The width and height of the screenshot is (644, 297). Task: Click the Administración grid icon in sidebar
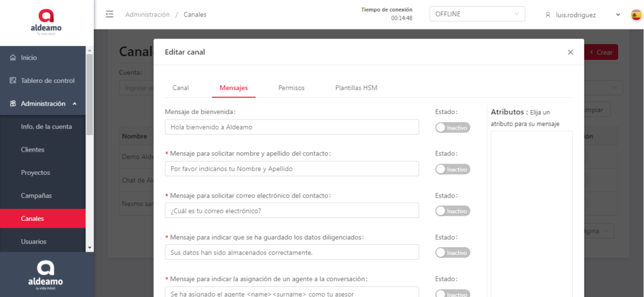click(13, 104)
